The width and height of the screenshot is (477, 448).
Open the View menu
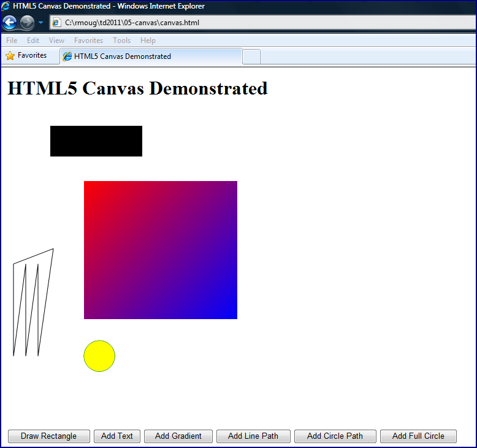tap(56, 41)
